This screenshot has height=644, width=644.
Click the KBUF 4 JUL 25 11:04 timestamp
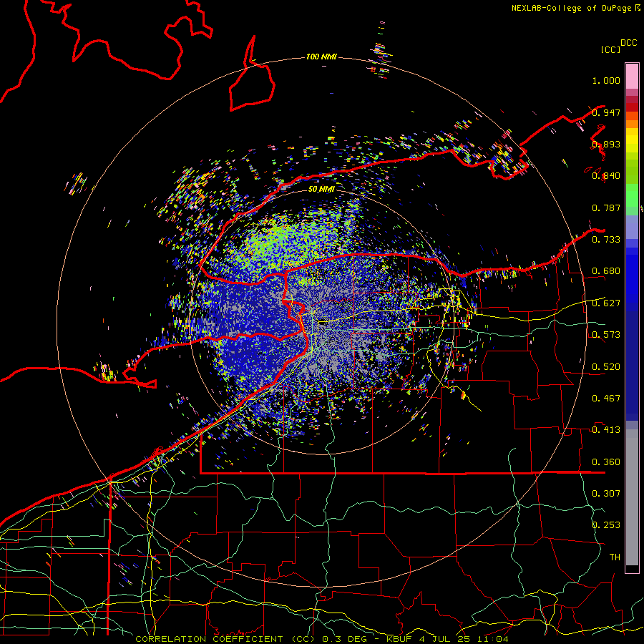447,639
